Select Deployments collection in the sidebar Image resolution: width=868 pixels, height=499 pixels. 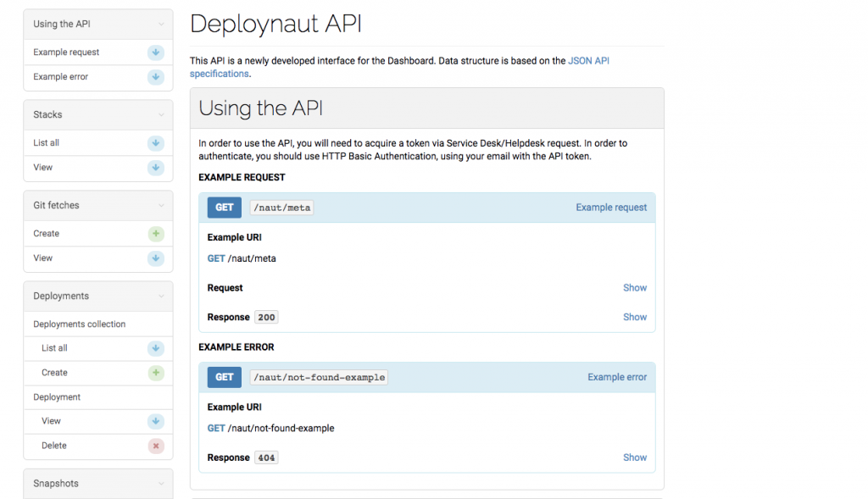79,324
